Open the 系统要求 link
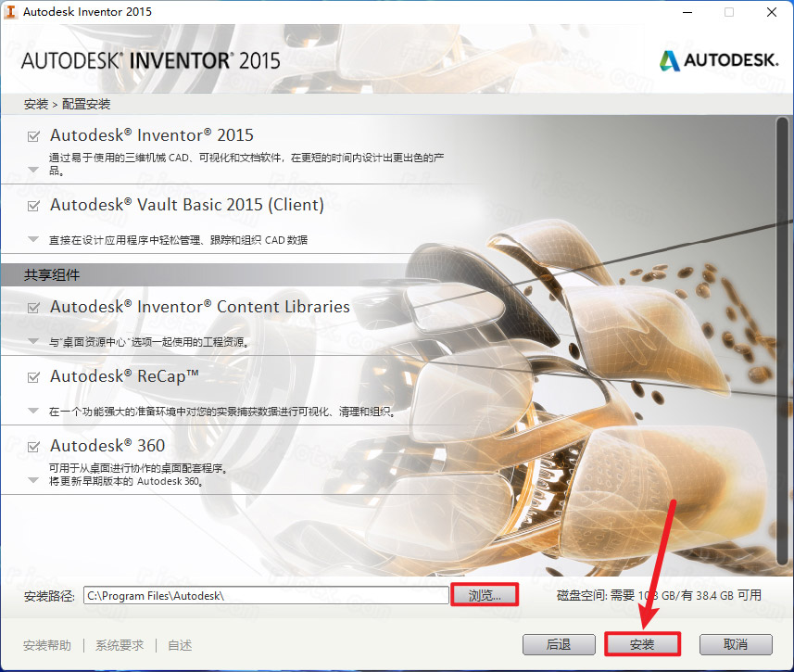The width and height of the screenshot is (794, 672). pyautogui.click(x=120, y=645)
